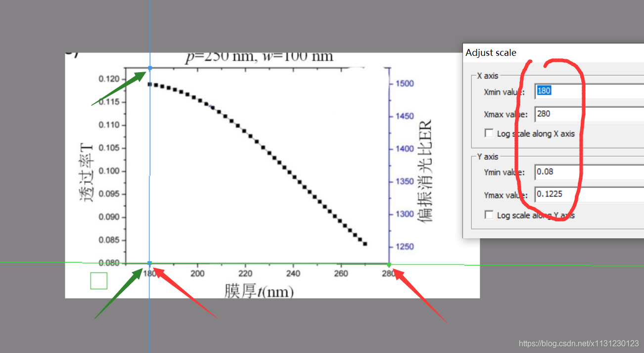
Task: Select the blue origin marker at 180
Action: coord(149,263)
